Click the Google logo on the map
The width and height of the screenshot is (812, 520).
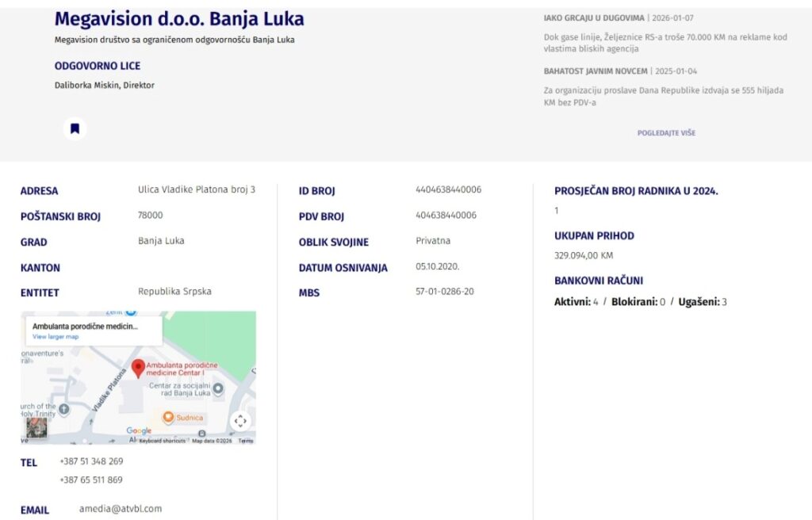[139, 431]
